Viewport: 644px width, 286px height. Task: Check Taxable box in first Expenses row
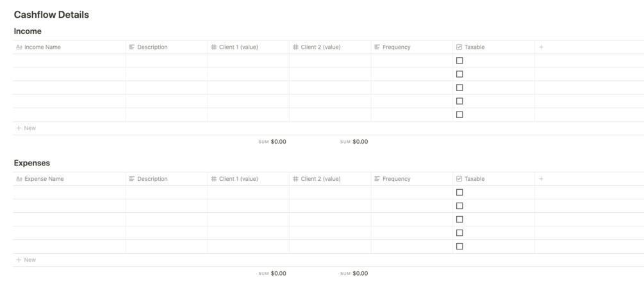459,192
